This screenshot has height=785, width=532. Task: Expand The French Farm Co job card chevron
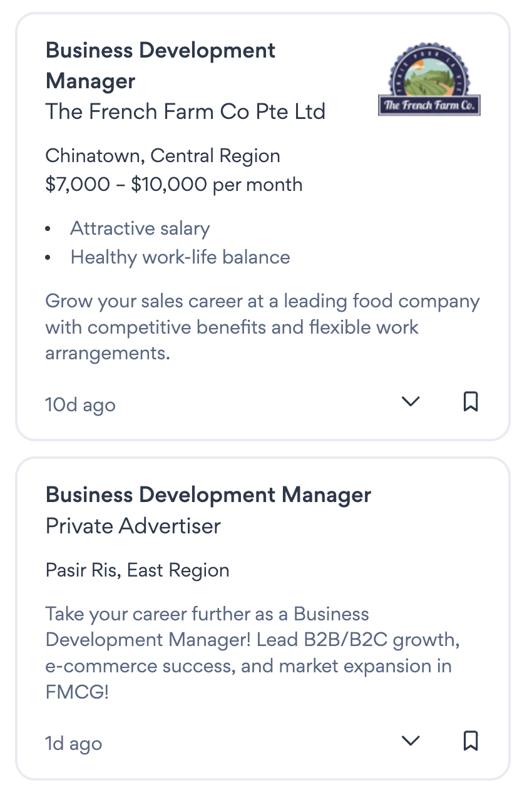tap(410, 402)
